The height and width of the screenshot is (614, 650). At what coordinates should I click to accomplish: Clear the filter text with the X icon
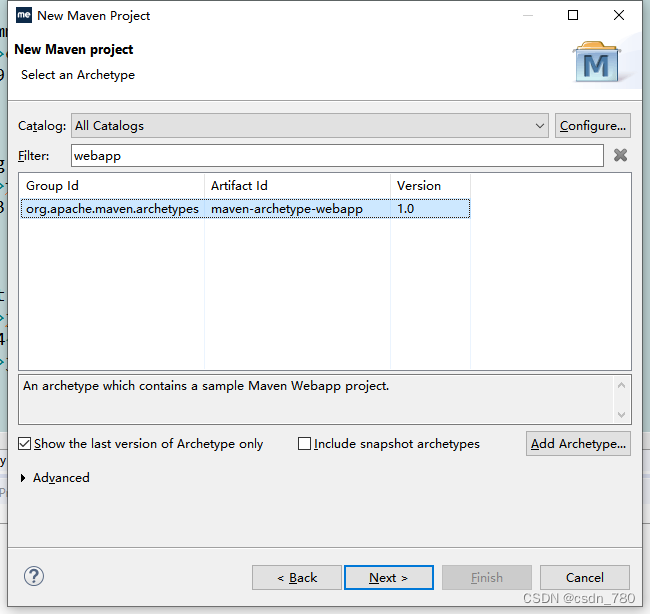point(620,155)
